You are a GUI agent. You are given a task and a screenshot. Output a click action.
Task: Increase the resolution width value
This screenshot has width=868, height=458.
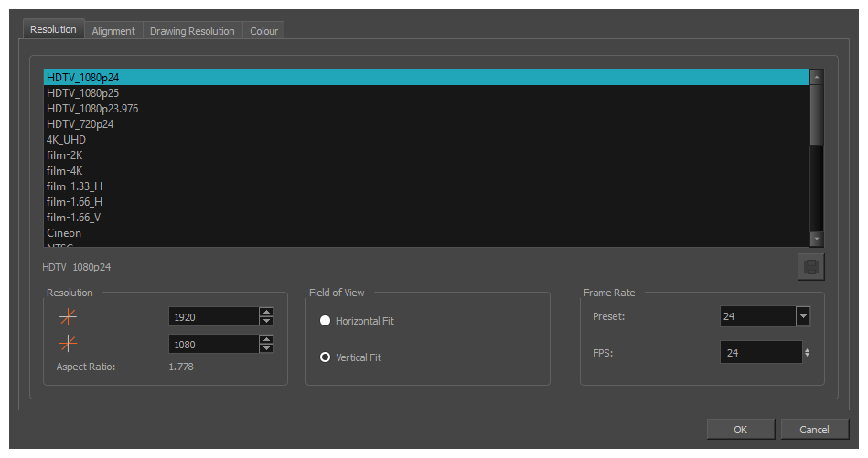(266, 312)
